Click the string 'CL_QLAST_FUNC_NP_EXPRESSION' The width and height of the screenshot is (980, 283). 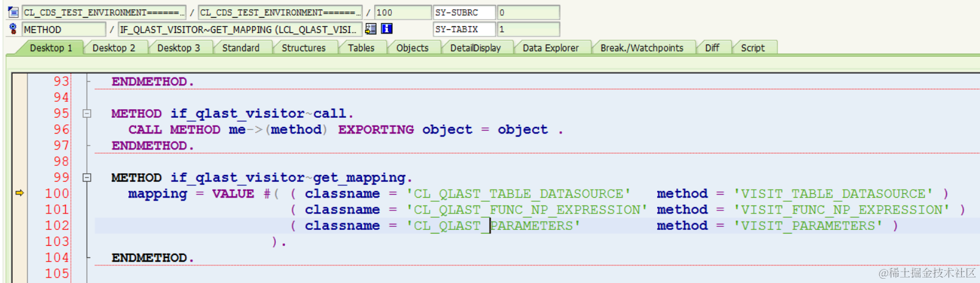527,210
